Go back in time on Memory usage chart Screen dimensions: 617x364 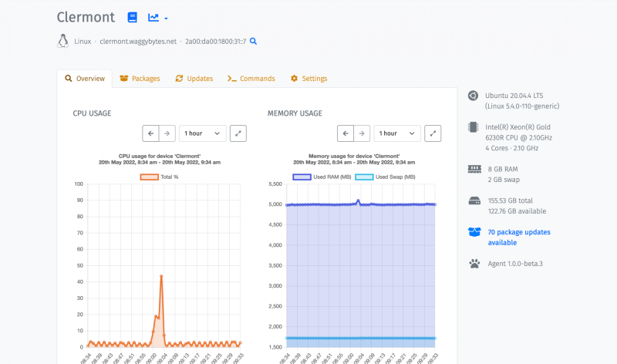346,133
